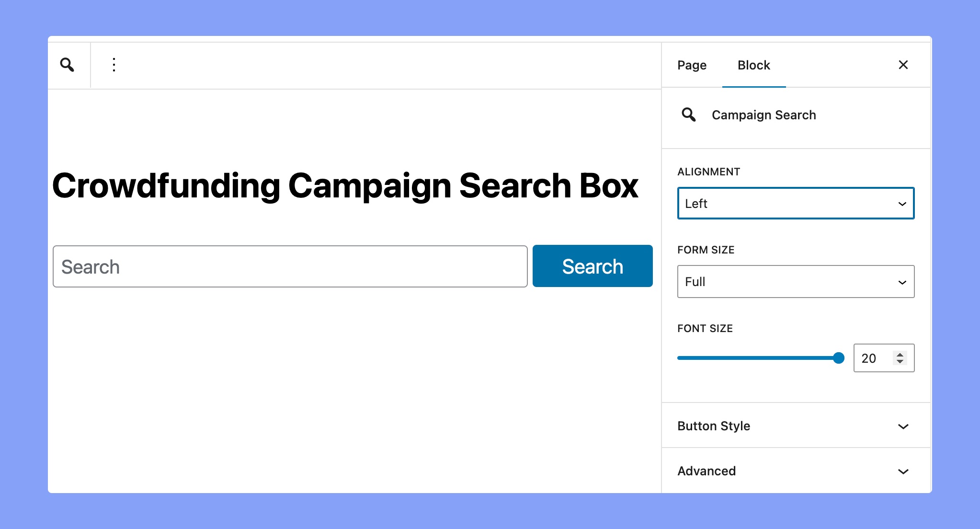Click the Campaign Search block title
Screen dimensions: 980x529
click(763, 115)
